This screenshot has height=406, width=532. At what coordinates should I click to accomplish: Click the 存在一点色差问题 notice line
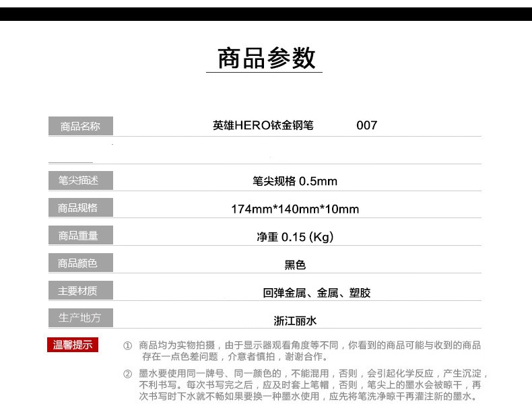pyautogui.click(x=235, y=356)
